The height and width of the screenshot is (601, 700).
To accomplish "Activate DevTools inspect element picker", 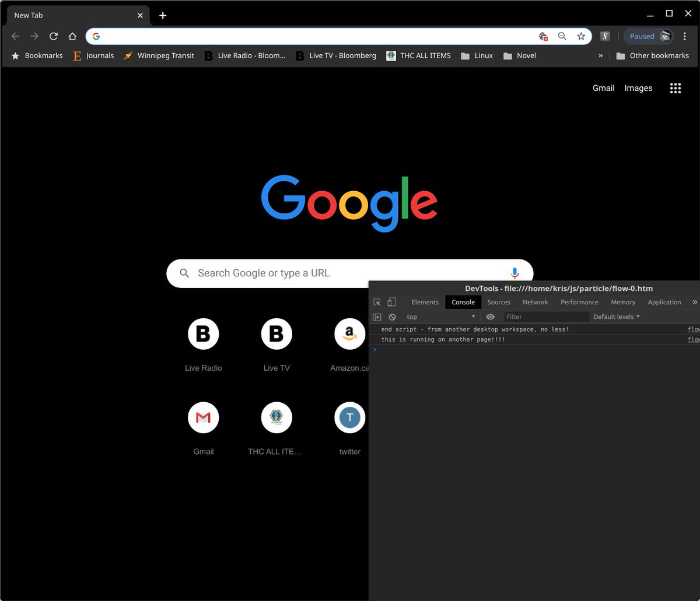I will click(x=377, y=302).
